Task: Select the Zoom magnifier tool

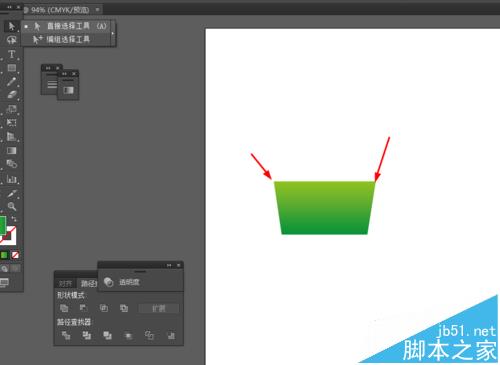Action: click(12, 207)
